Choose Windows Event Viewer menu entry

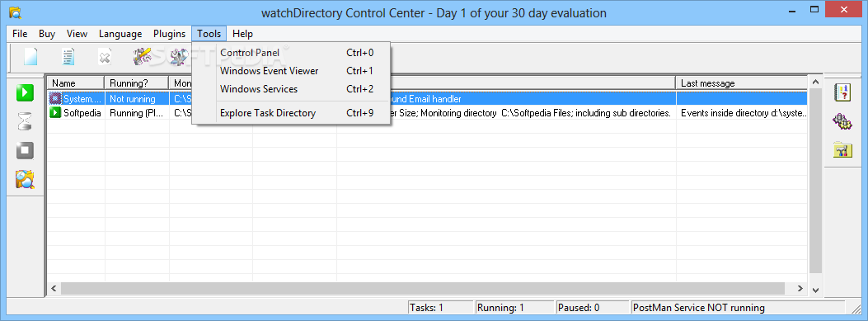tap(291, 71)
